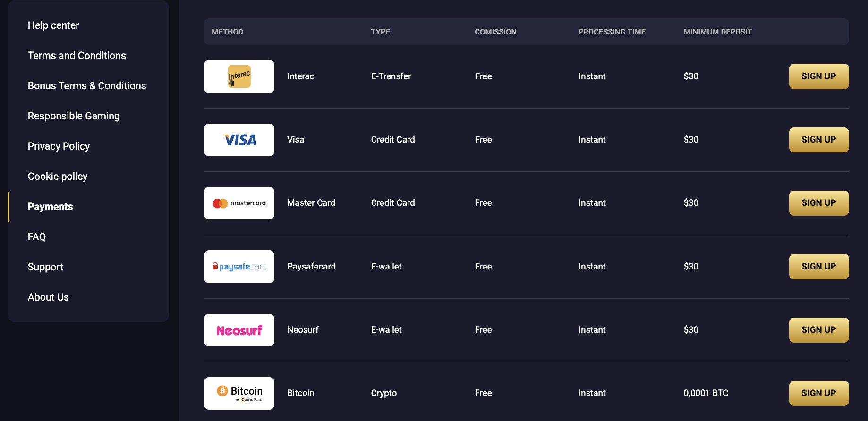The image size is (868, 421).
Task: Select the Visa payment icon
Action: coord(239,140)
